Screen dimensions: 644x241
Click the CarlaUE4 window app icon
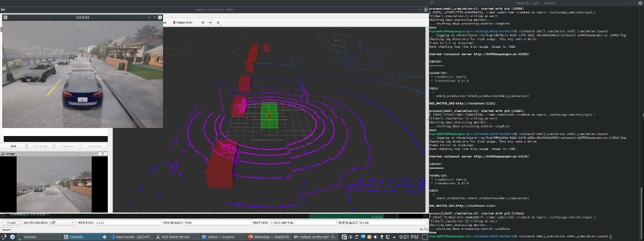coord(5,17)
